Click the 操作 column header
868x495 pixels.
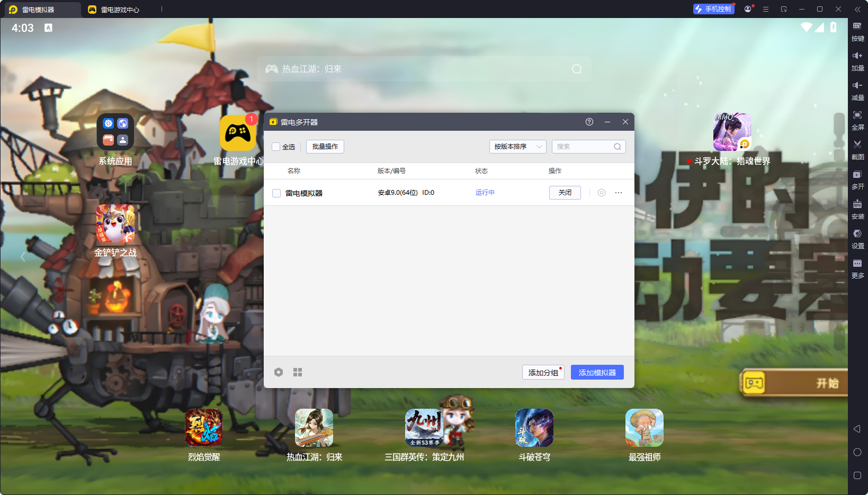point(555,171)
